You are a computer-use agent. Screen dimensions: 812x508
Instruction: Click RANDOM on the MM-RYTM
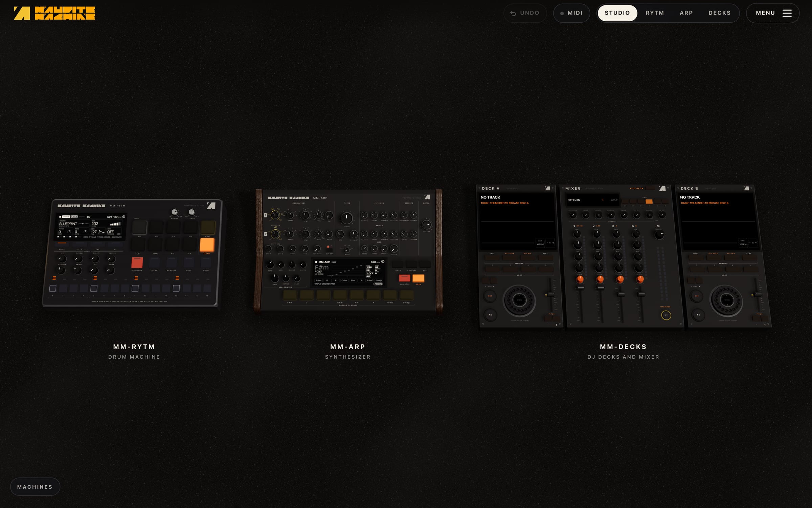coord(172,262)
